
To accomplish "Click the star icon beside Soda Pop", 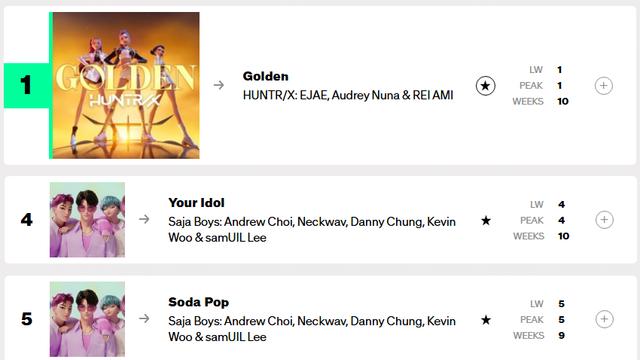I will 486,320.
